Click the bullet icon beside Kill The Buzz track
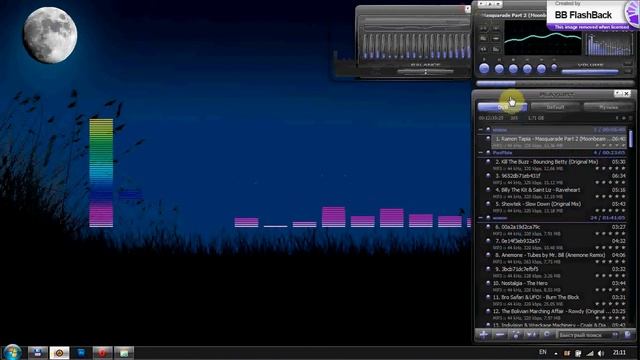Viewport: 640px width, 360px height. tap(488, 162)
